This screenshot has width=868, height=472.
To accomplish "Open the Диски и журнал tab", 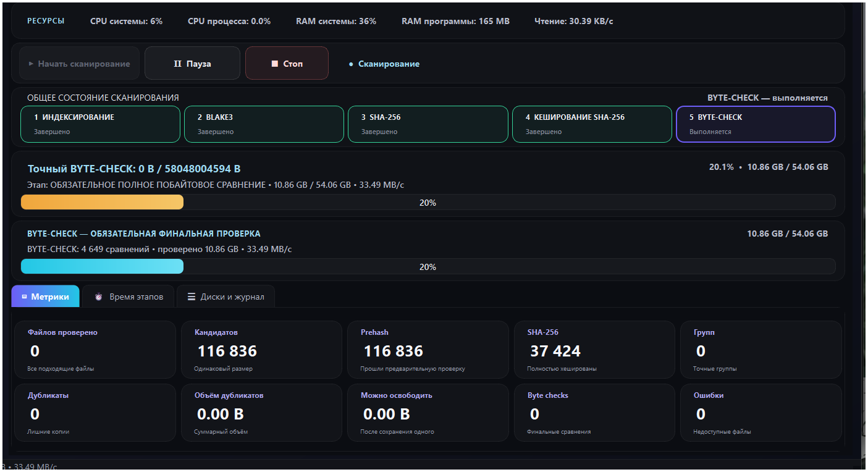I will (225, 297).
